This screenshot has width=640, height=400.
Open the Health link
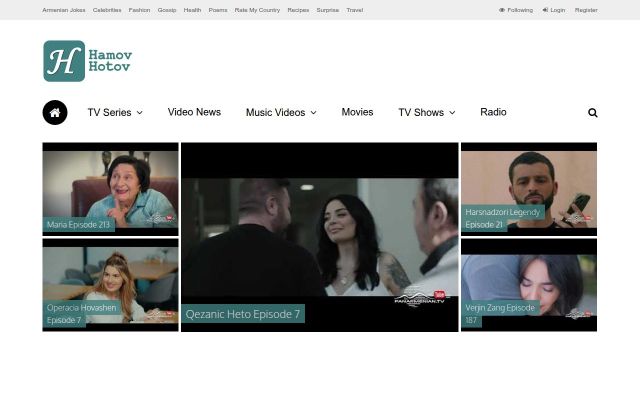(192, 10)
